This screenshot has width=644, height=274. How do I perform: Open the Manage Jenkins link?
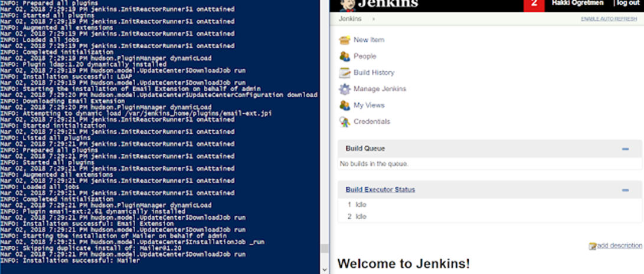380,88
